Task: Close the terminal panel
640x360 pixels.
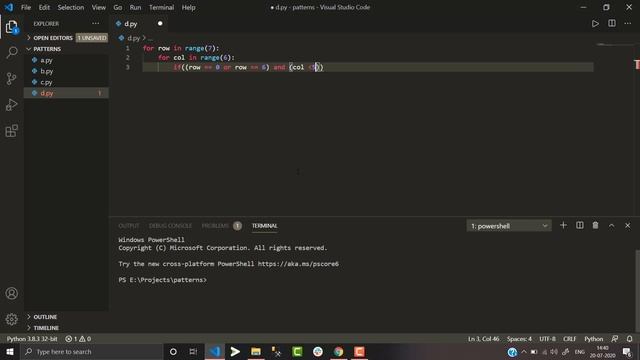Action: coord(627,225)
